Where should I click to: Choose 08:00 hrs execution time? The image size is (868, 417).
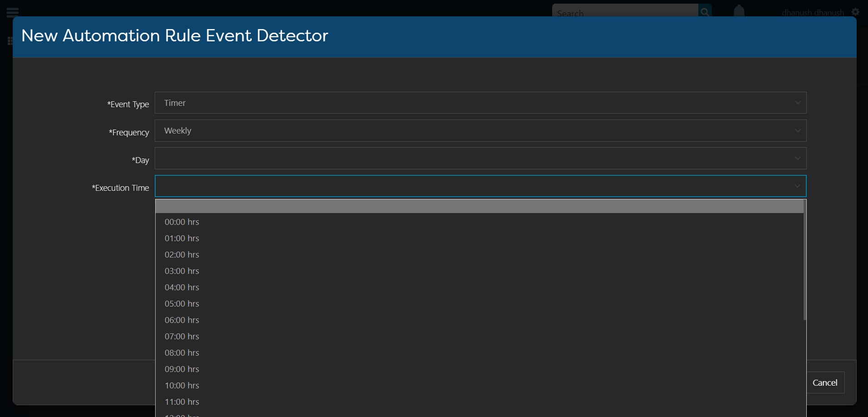(181, 352)
